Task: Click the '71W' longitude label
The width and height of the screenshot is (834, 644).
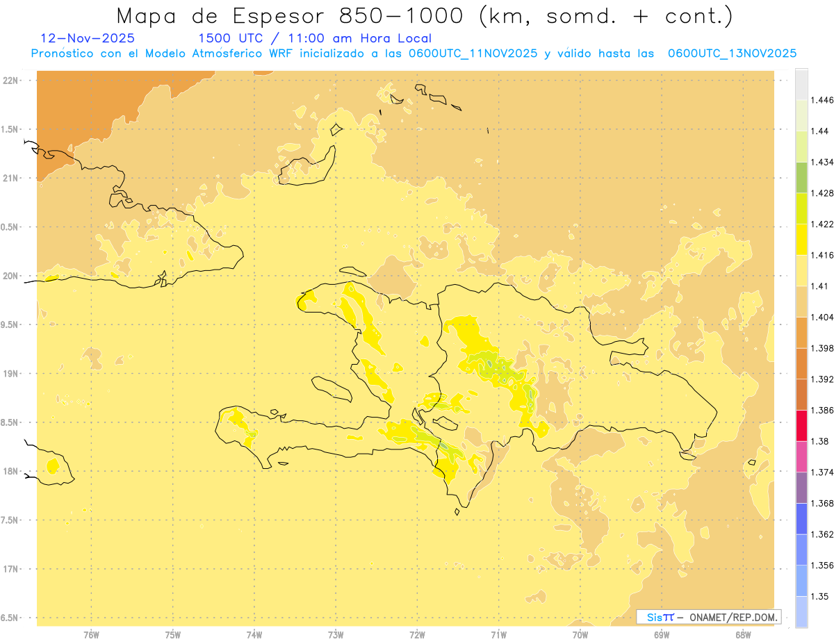Action: point(498,635)
